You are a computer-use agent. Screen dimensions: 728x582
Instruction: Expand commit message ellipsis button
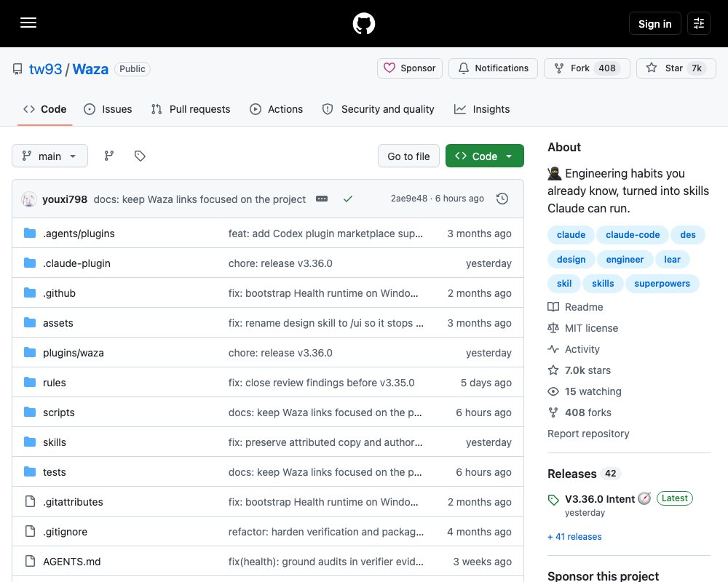point(322,199)
